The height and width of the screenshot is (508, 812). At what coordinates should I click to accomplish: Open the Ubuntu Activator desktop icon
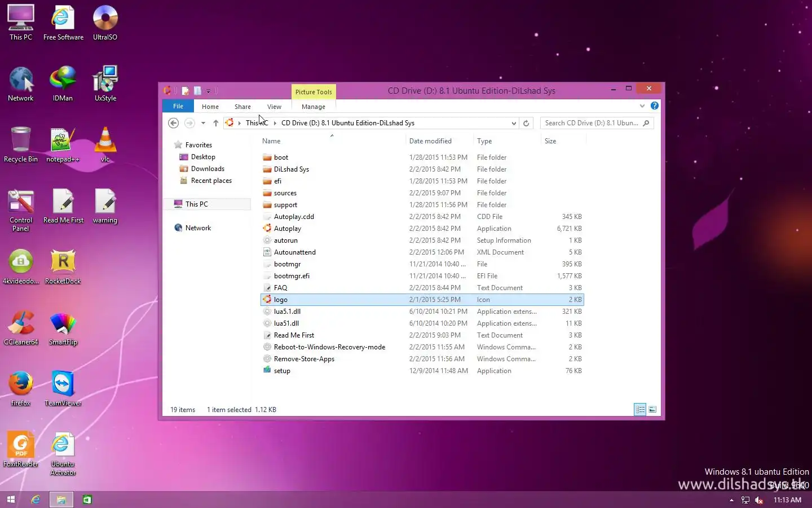[x=63, y=454]
